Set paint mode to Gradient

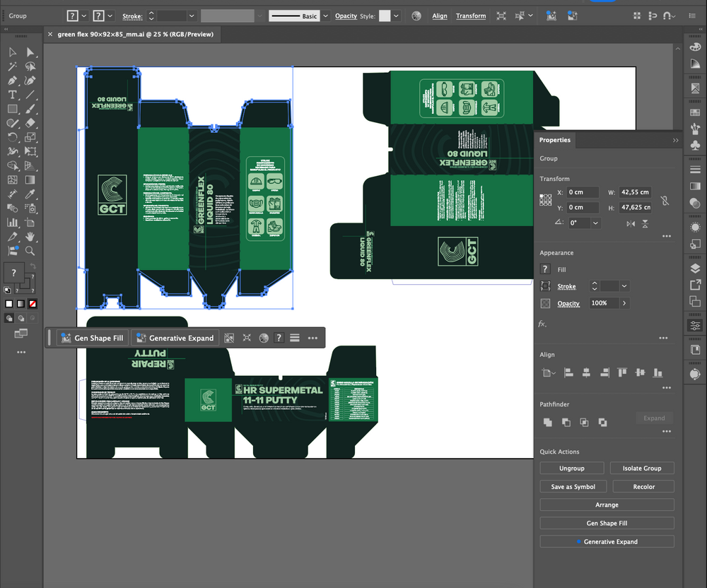[x=21, y=304]
